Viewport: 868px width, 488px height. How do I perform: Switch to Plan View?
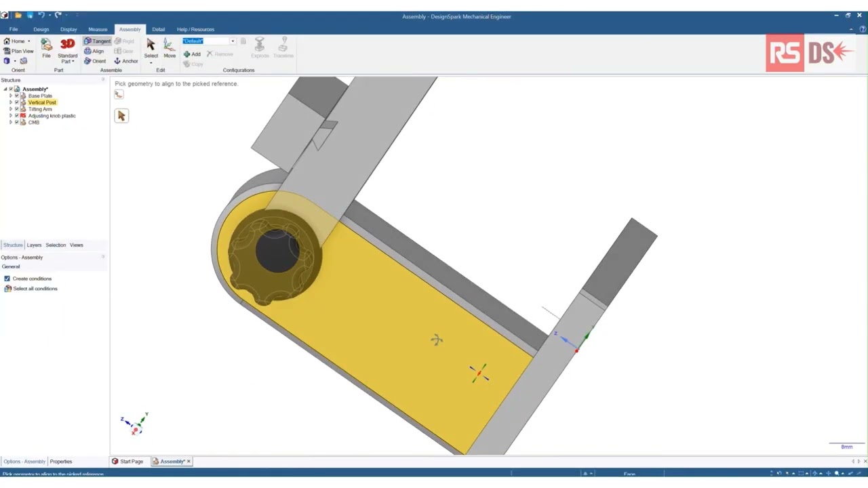[18, 51]
